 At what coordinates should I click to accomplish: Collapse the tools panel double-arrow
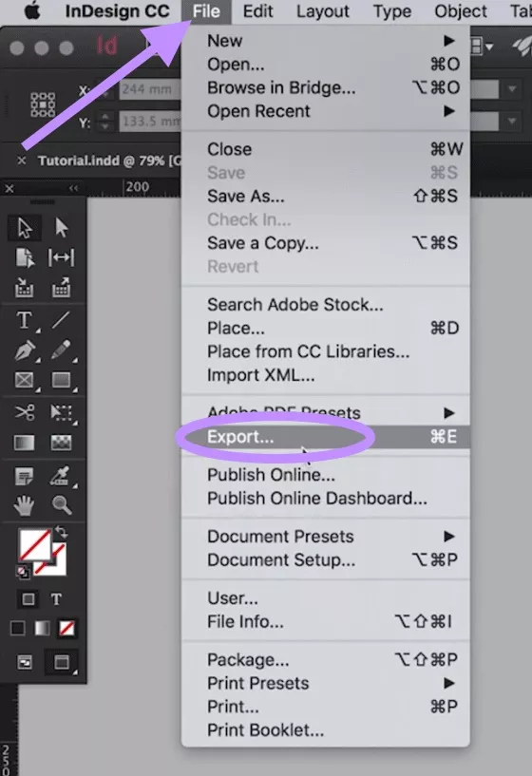pyautogui.click(x=73, y=188)
